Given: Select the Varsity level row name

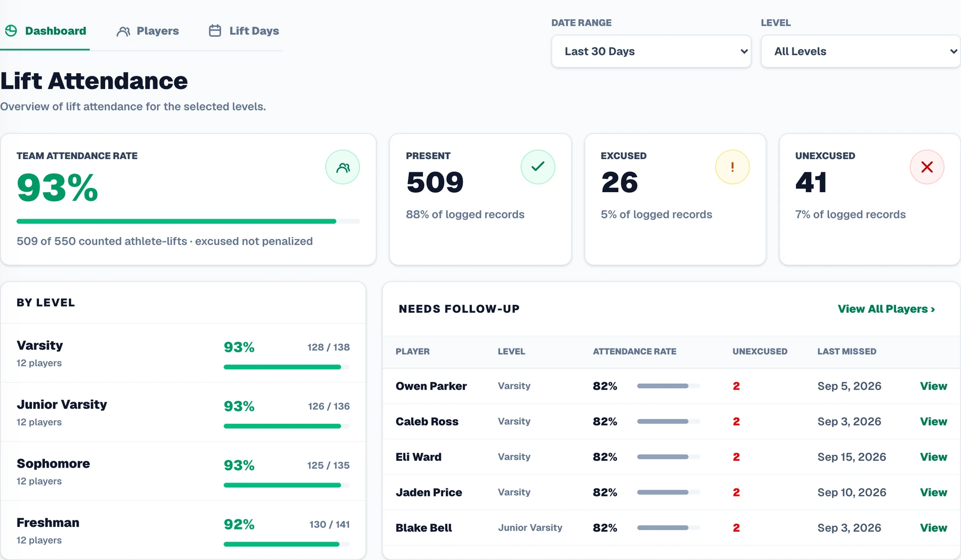Looking at the screenshot, I should (40, 345).
